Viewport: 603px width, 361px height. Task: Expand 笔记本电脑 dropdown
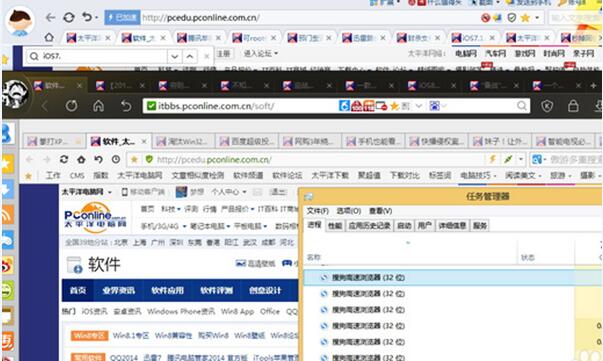point(228,226)
